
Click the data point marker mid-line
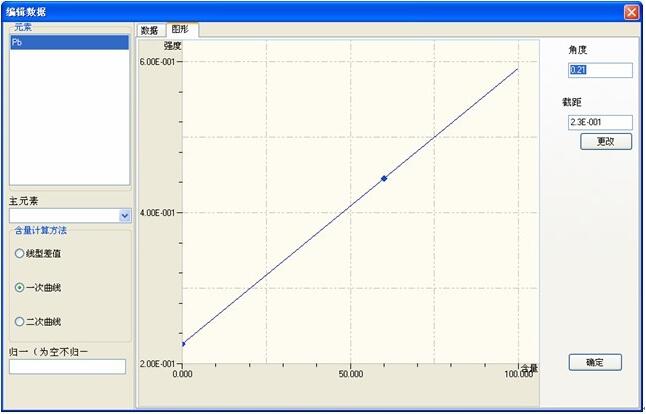[x=384, y=178]
